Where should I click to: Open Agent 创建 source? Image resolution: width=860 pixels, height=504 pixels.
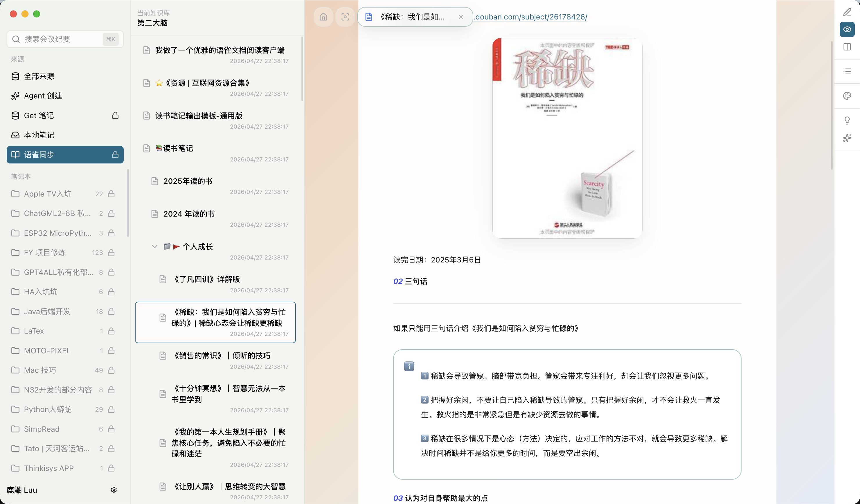click(x=65, y=96)
